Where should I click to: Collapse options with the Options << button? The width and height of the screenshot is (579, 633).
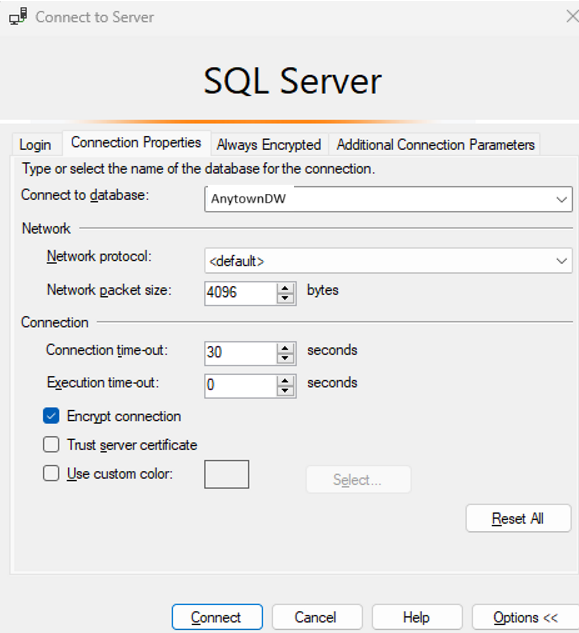pyautogui.click(x=525, y=617)
